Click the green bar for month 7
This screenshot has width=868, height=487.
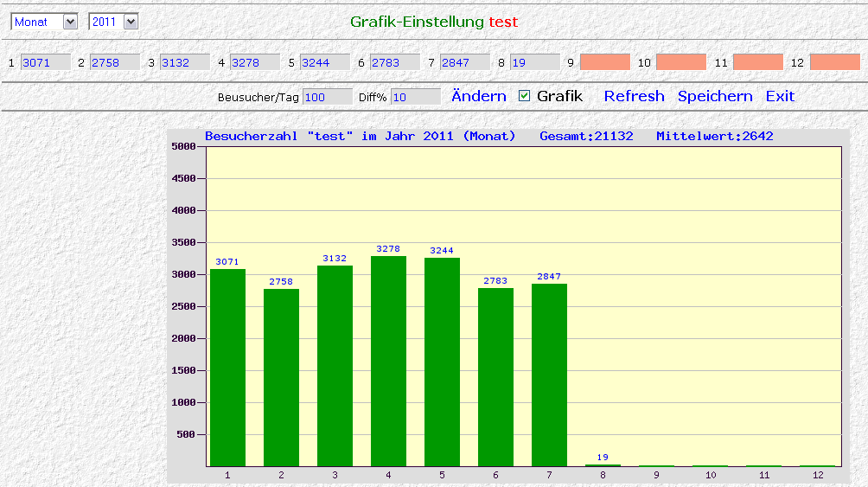coord(549,375)
